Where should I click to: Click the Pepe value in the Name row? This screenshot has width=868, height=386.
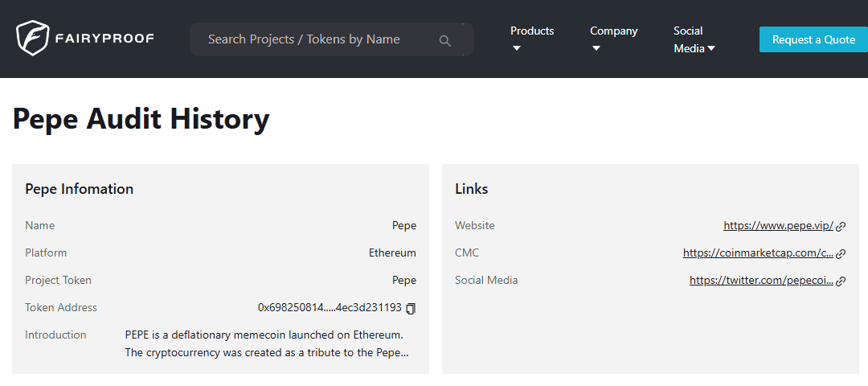coord(404,225)
